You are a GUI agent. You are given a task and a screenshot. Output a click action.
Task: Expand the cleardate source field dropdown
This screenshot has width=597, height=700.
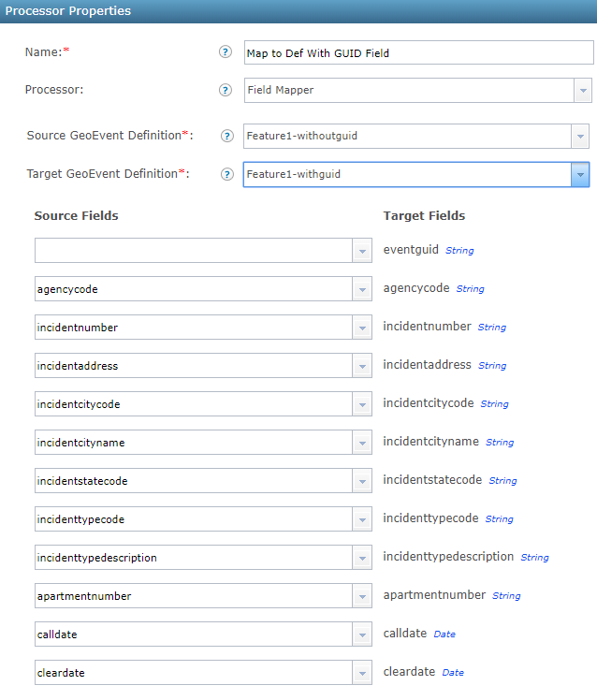click(362, 673)
